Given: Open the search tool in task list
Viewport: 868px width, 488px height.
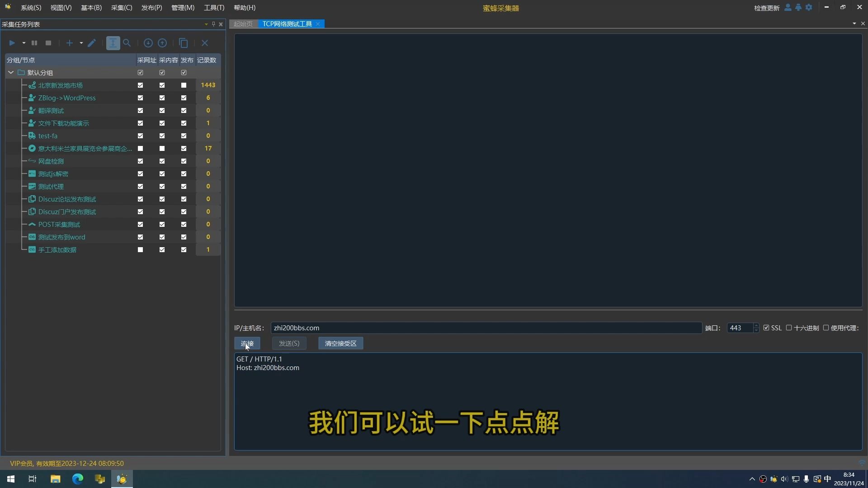Looking at the screenshot, I should 127,43.
